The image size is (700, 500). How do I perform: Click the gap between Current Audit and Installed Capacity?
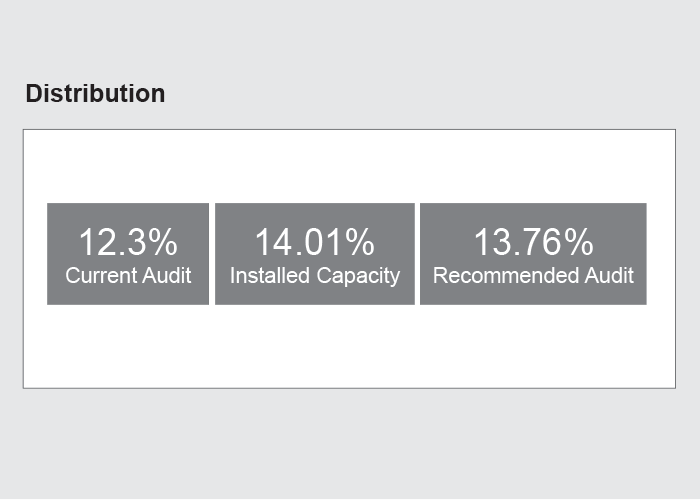tap(212, 254)
